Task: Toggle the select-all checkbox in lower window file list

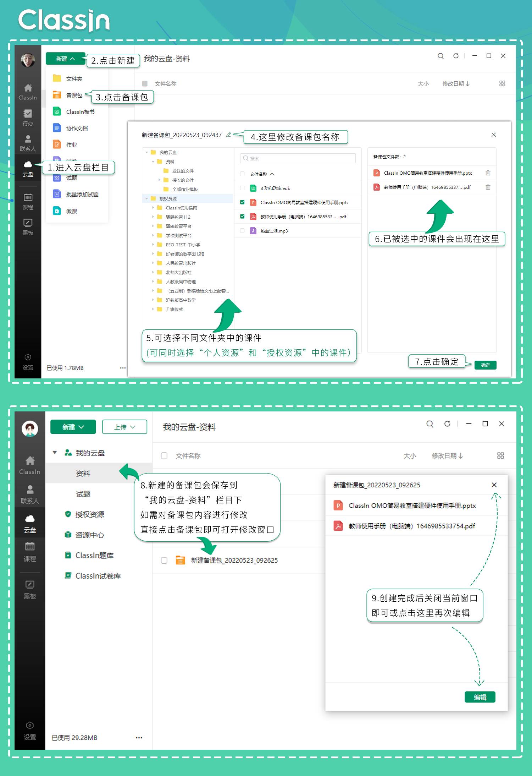Action: [x=164, y=455]
